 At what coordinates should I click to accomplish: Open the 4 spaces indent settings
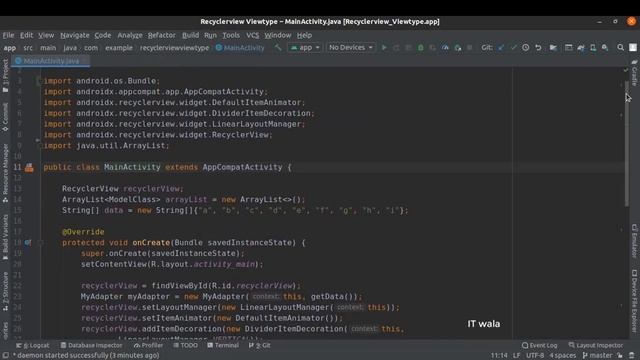tap(562, 356)
